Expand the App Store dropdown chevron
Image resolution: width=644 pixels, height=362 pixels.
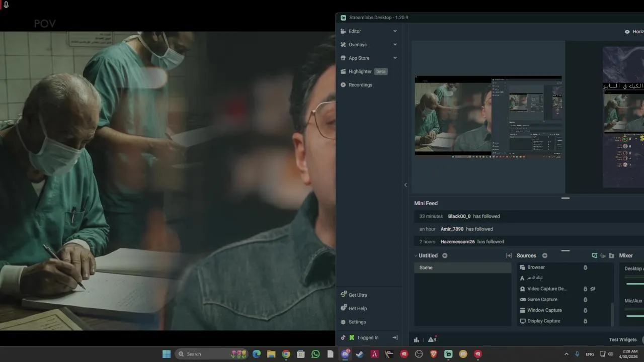[x=395, y=58]
